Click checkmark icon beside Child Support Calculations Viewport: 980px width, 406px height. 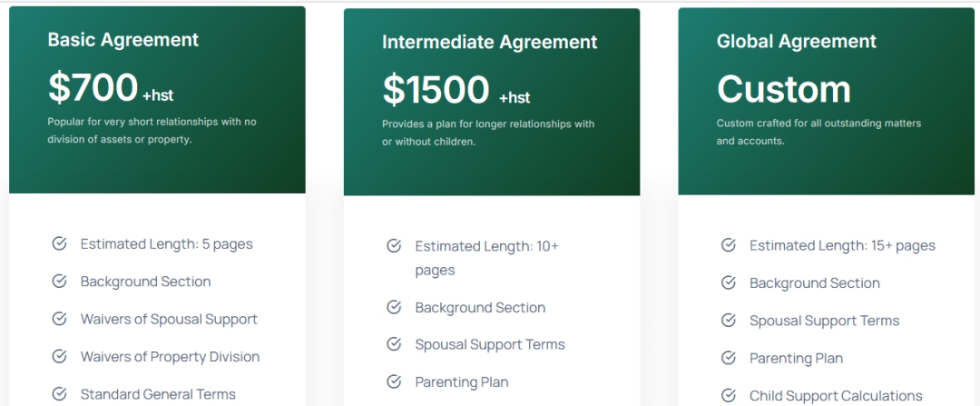(728, 395)
